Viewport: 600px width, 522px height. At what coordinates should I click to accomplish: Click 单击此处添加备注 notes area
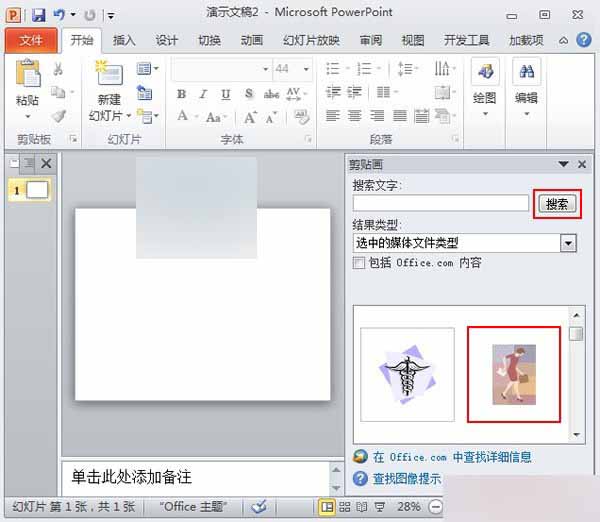point(195,478)
